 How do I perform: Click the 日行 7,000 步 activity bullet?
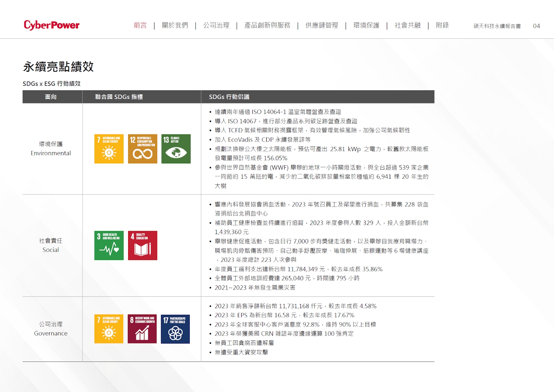(319, 250)
